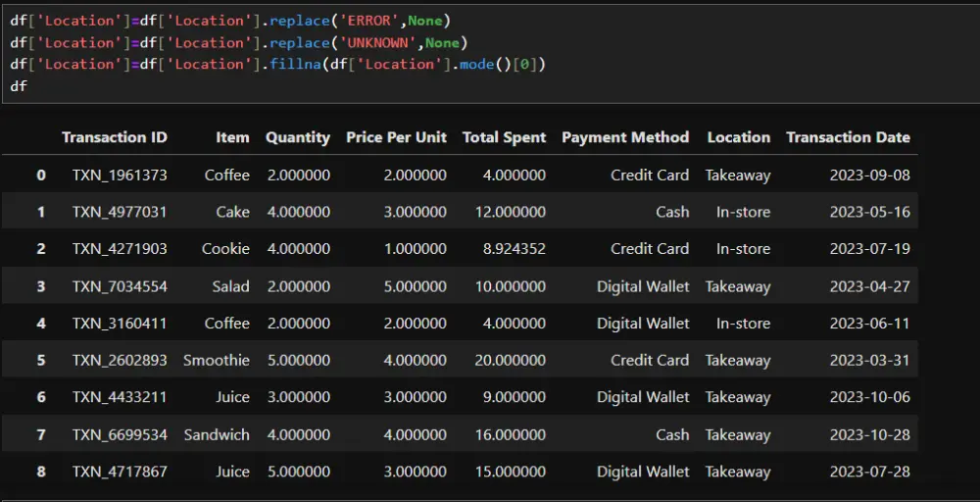Select cell TXN_7034554

point(120,286)
